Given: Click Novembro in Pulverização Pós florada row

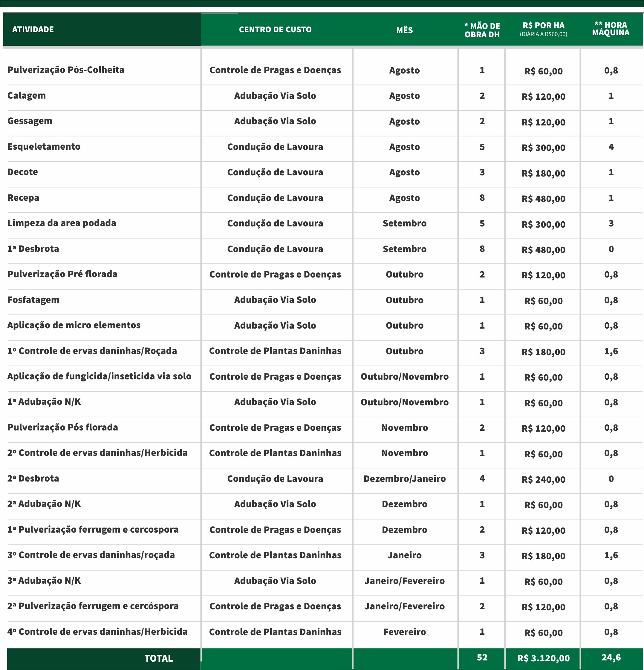Looking at the screenshot, I should click(405, 428).
